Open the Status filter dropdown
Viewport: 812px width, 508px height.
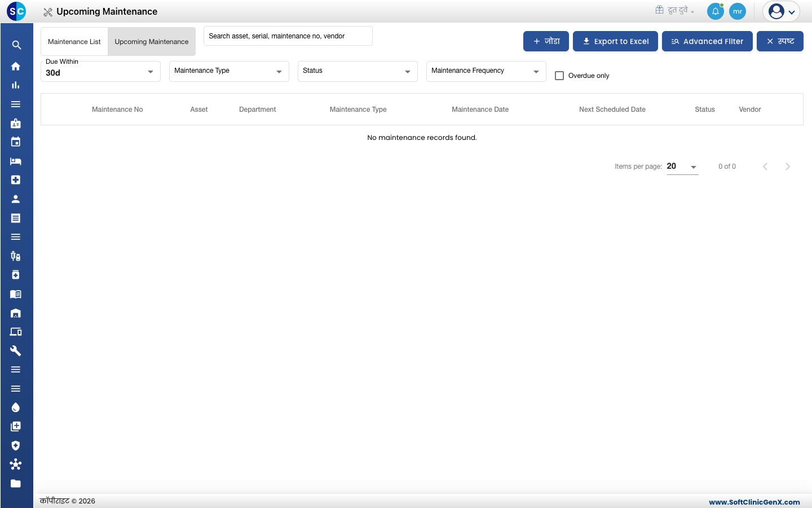[358, 71]
